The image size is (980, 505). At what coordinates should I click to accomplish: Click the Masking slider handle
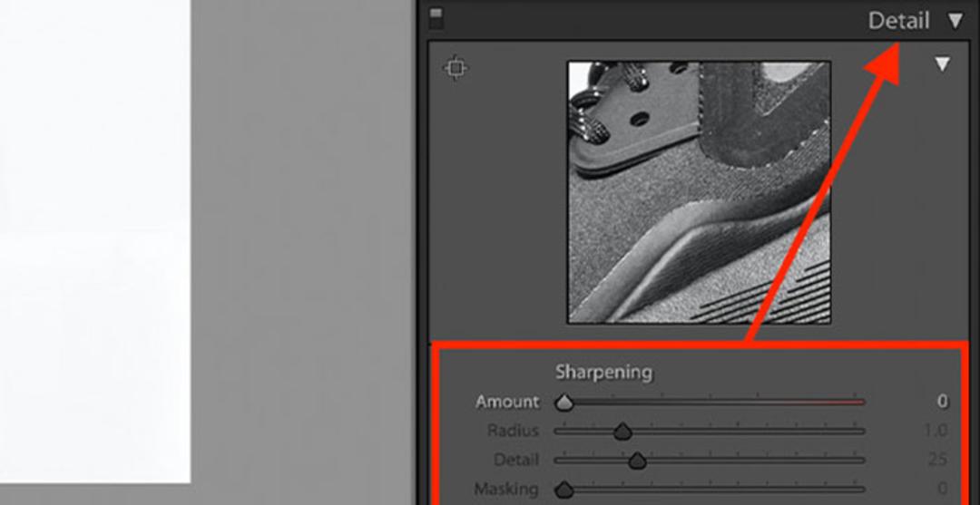coord(564,490)
